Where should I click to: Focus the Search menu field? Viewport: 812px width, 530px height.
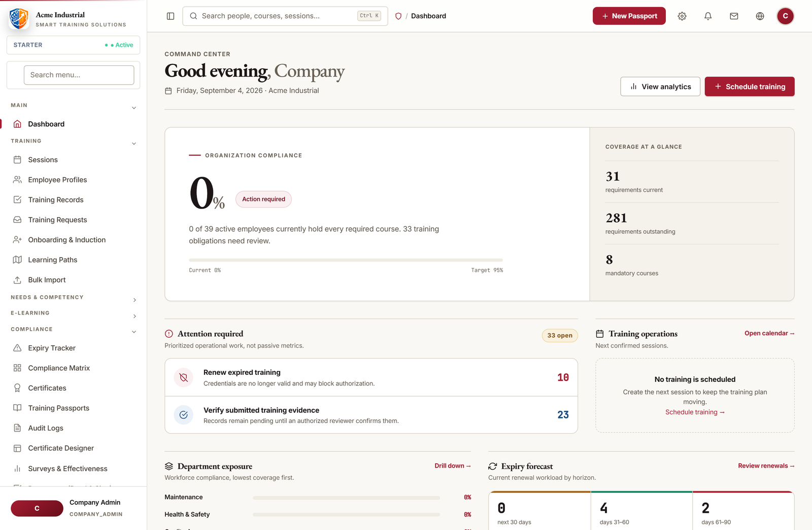pos(79,75)
